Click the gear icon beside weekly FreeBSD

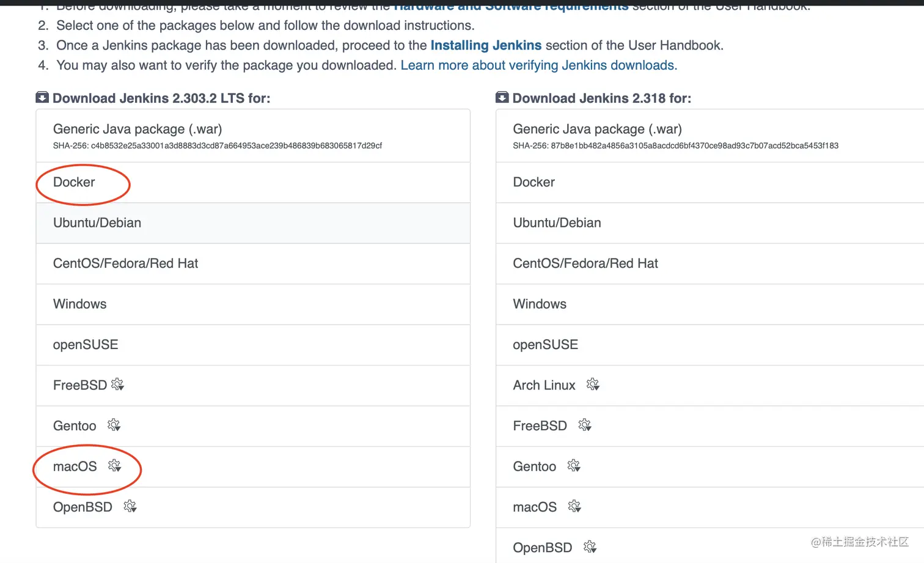(x=585, y=425)
